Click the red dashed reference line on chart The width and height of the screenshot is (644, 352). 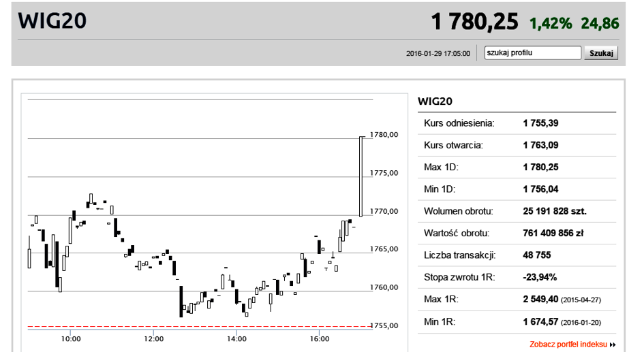tap(200, 327)
